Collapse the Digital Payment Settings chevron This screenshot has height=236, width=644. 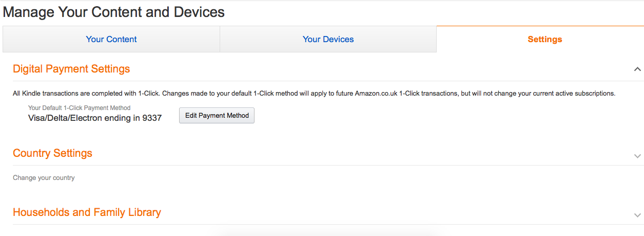(x=637, y=69)
